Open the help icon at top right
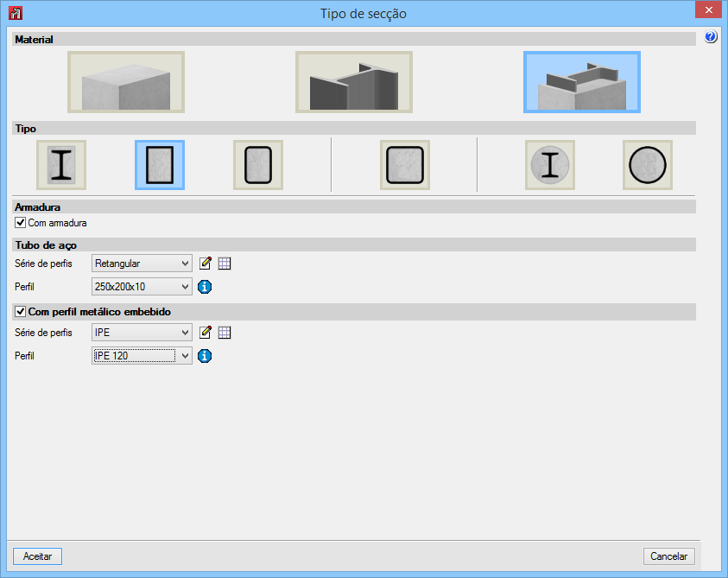The height and width of the screenshot is (578, 728). tap(711, 36)
